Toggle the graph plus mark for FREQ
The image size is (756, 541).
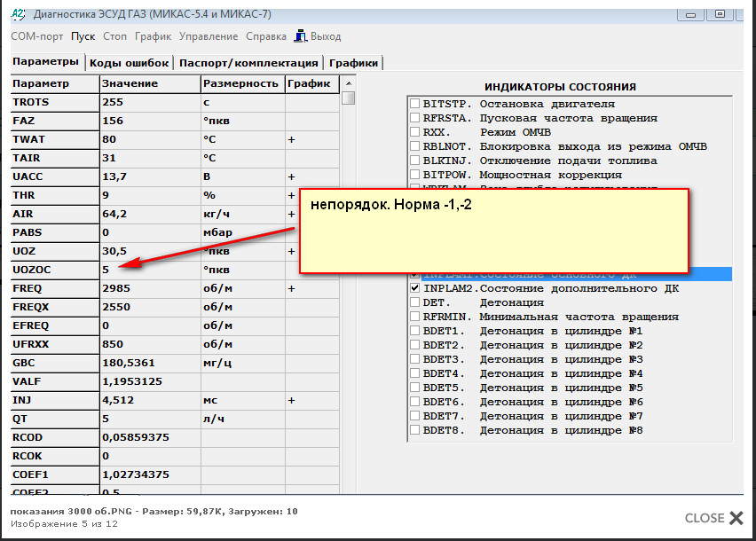[x=291, y=288]
